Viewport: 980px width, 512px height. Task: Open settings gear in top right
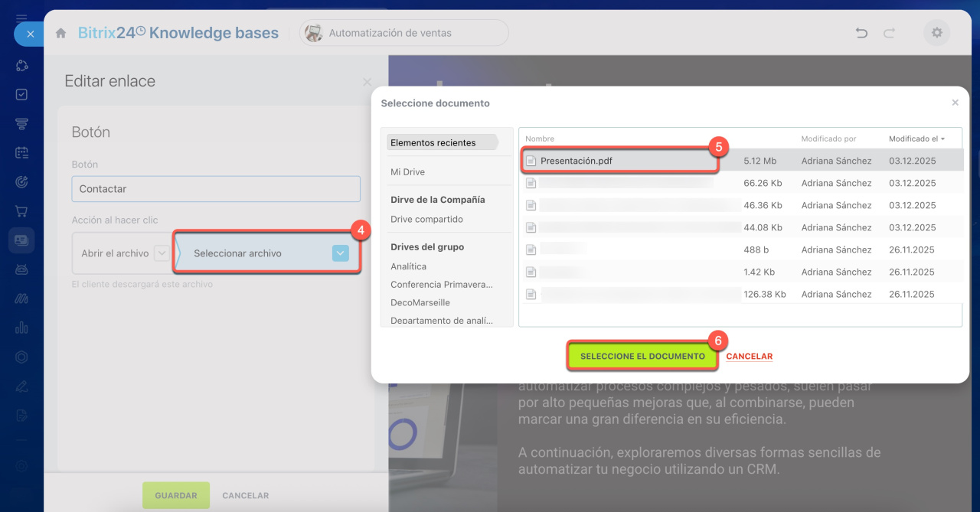(x=936, y=33)
